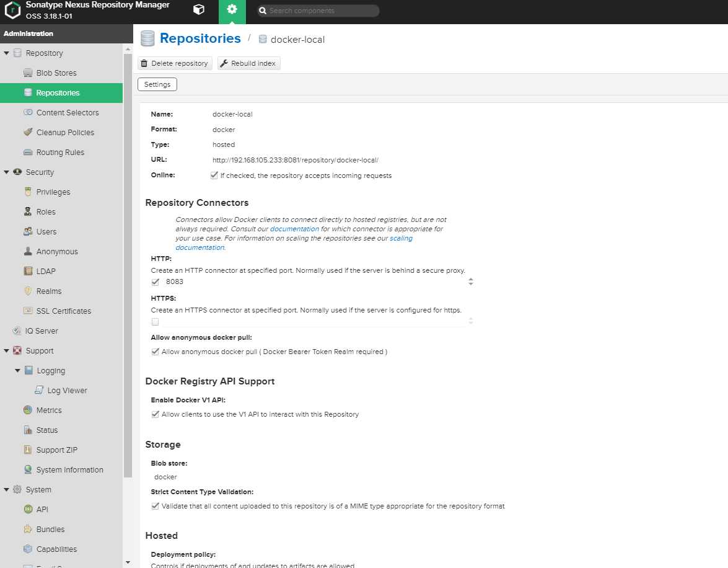
Task: Click the LDAP book icon
Action: pos(28,272)
